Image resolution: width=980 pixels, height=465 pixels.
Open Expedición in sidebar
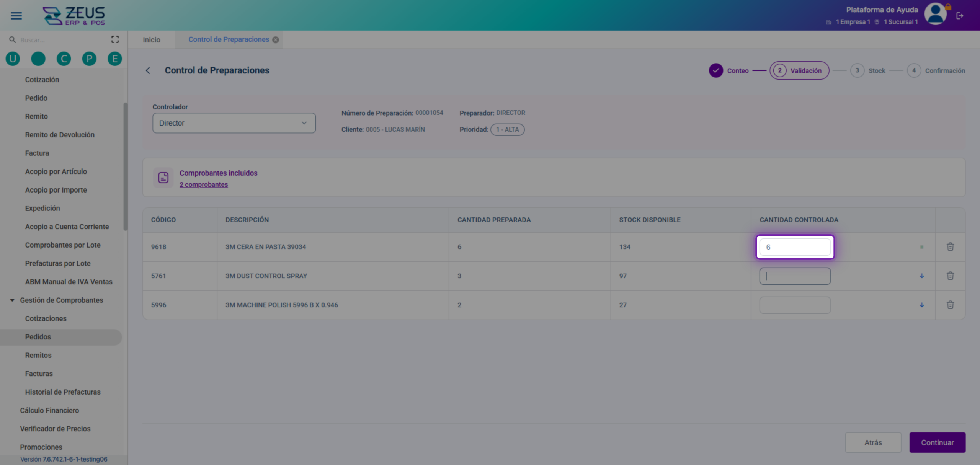coord(42,208)
